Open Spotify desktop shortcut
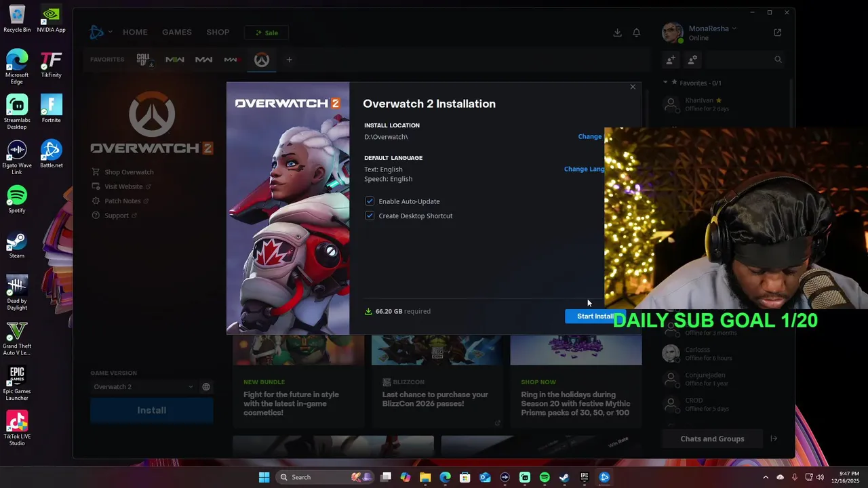 pyautogui.click(x=17, y=200)
